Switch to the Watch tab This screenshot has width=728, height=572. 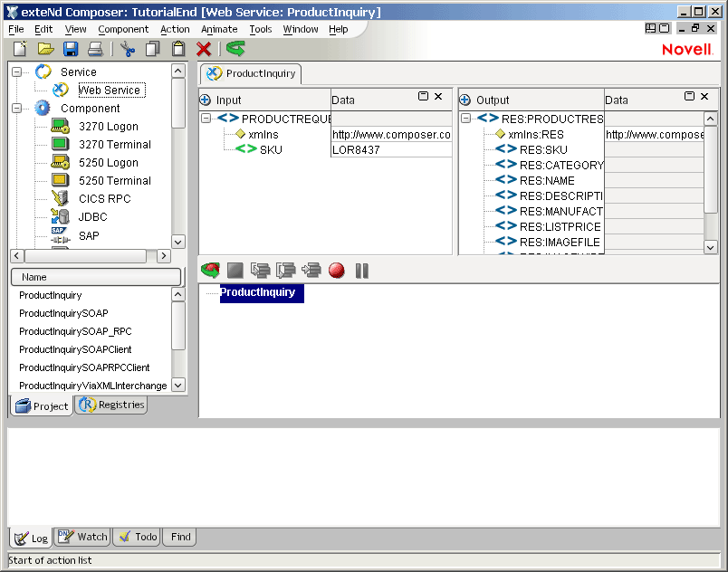[x=82, y=537]
